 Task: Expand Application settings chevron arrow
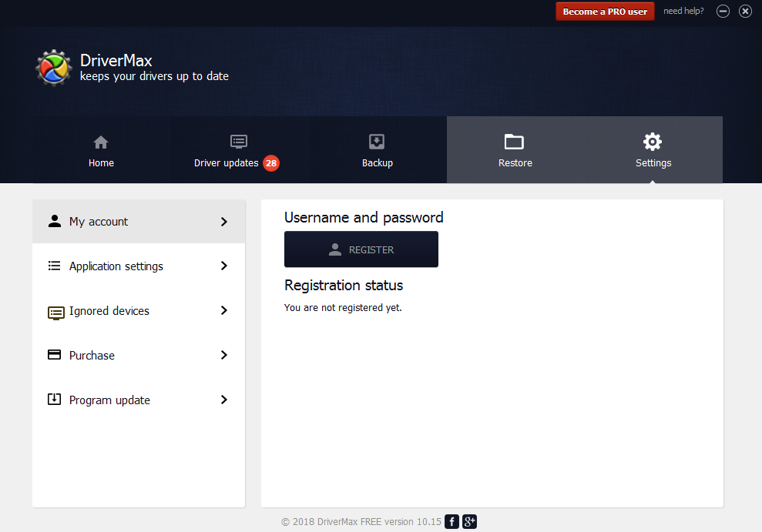[x=224, y=266]
